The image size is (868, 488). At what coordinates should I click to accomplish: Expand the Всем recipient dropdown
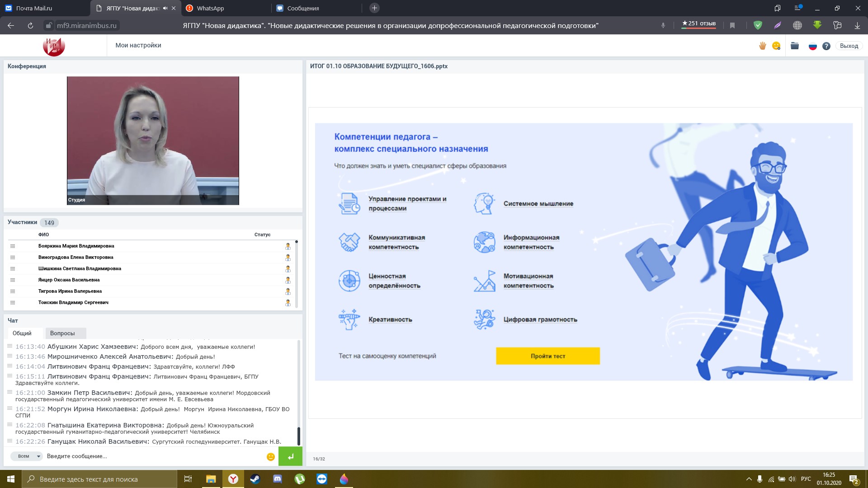pos(27,456)
